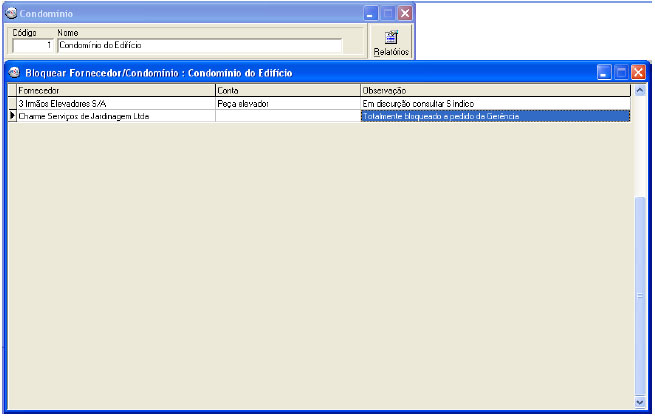Click the Bloquear Fornecedor window title icon
655x417 pixels.
14,73
